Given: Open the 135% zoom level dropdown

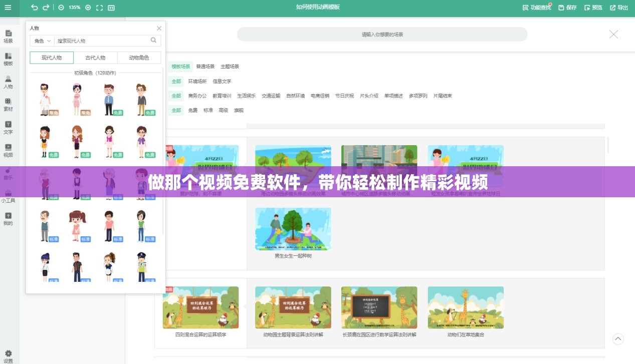Looking at the screenshot, I should pos(74,8).
